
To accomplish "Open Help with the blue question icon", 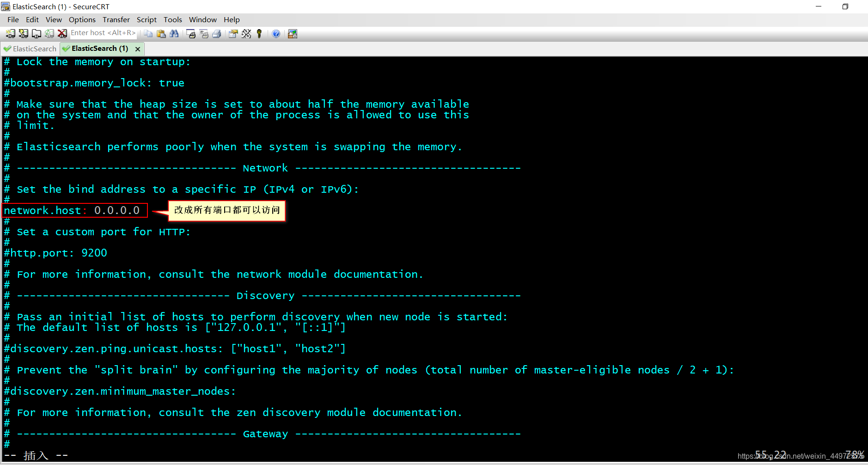I will click(x=276, y=34).
